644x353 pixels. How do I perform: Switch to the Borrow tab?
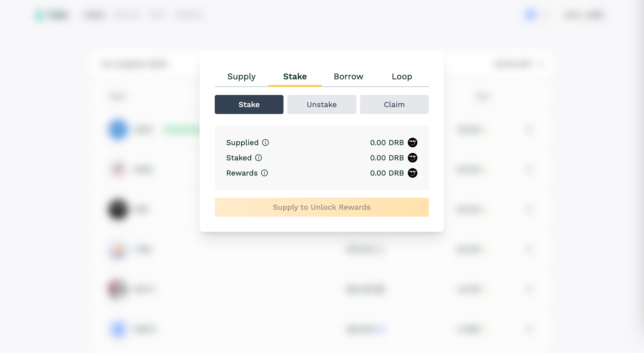tap(348, 77)
